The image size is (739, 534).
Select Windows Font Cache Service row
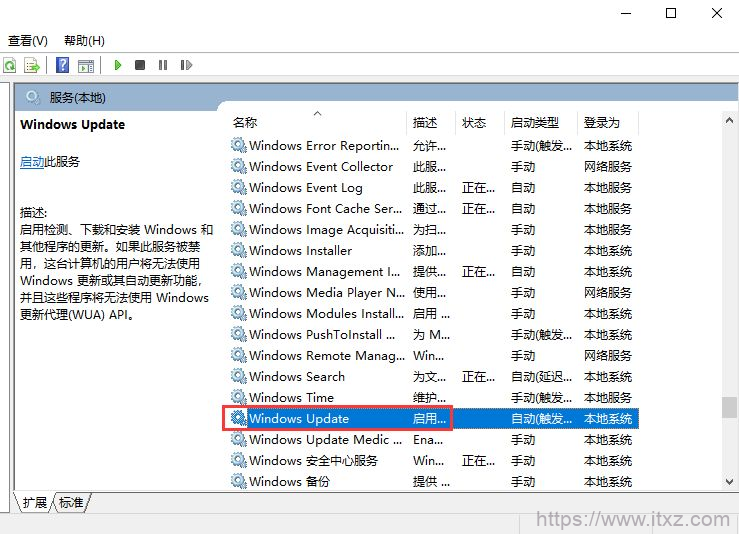(434, 209)
